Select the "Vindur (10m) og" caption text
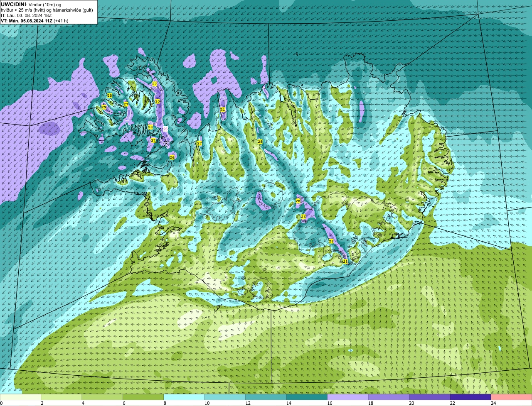Viewport: 532px width, 406px height. click(44, 5)
